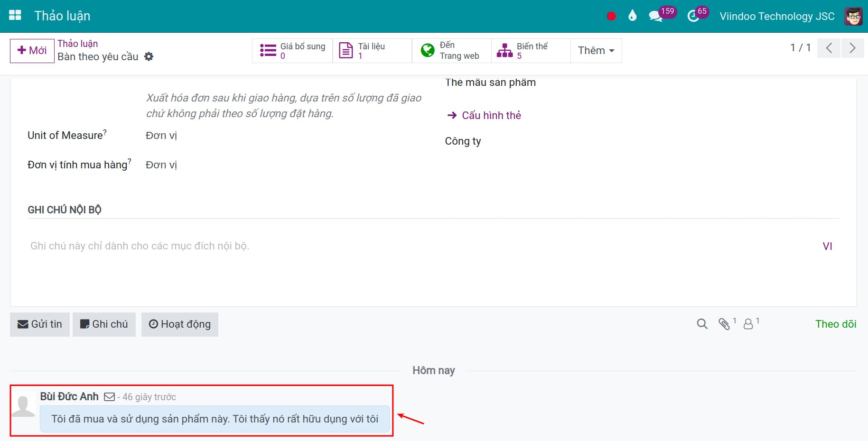868x441 pixels.
Task: Click the message text bubble
Action: (x=215, y=419)
